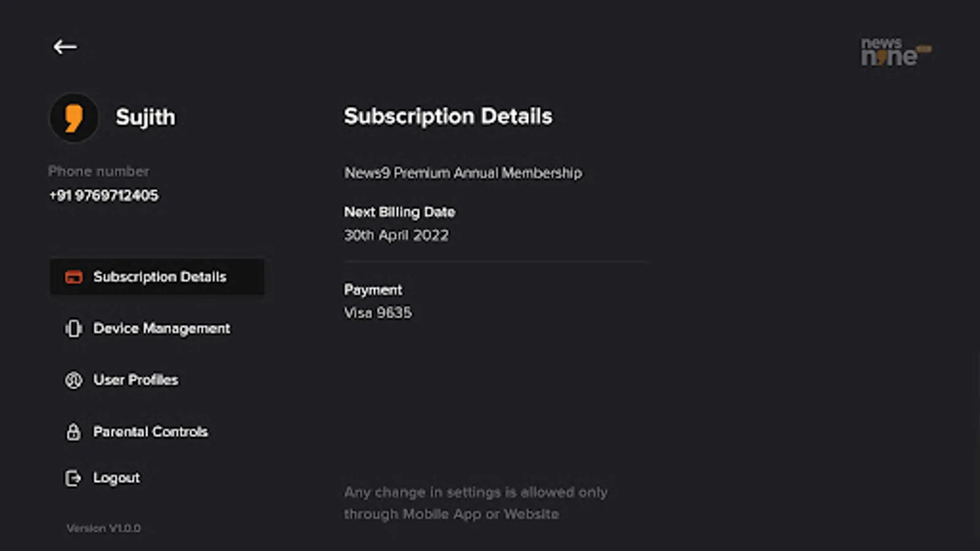Click the 30th April 2022 billing date
This screenshot has height=551, width=980.
[396, 235]
